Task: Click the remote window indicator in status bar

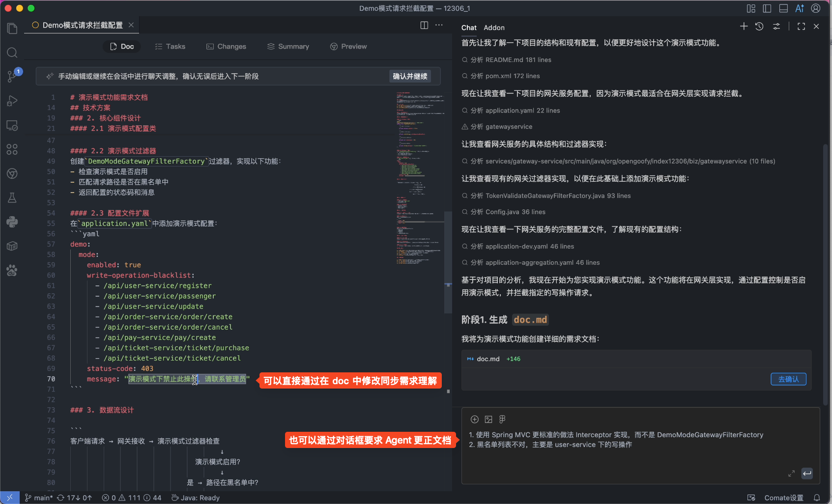Action: coord(10,498)
